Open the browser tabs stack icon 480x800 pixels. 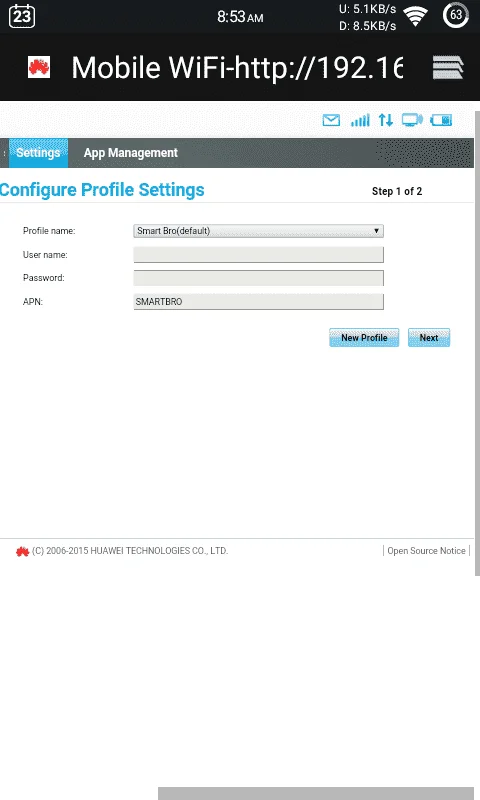pyautogui.click(x=448, y=67)
